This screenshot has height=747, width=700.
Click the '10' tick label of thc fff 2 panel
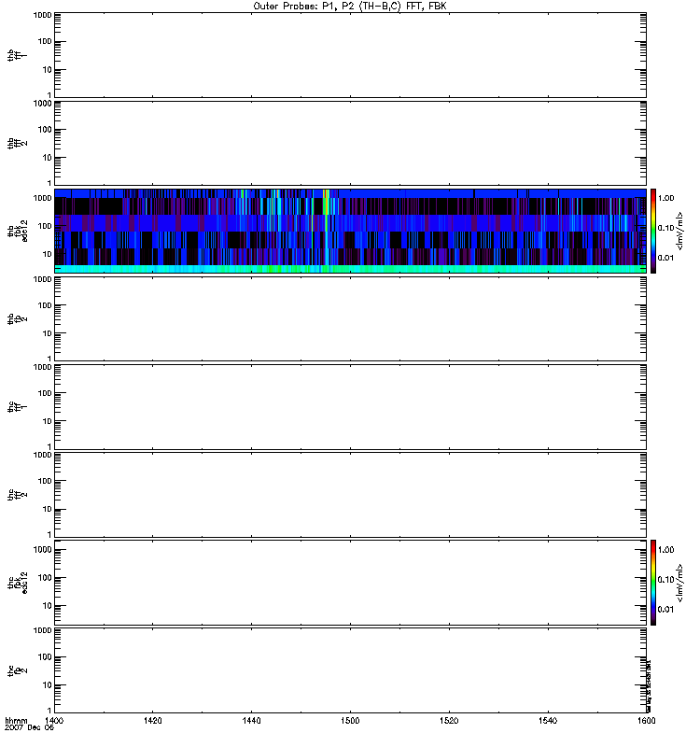[47, 509]
